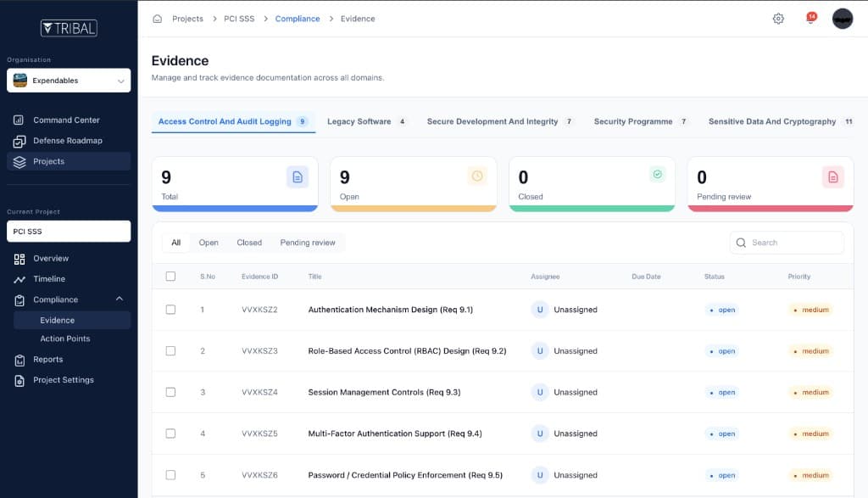Click the Due Date column header
The height and width of the screenshot is (498, 868).
[x=646, y=277]
